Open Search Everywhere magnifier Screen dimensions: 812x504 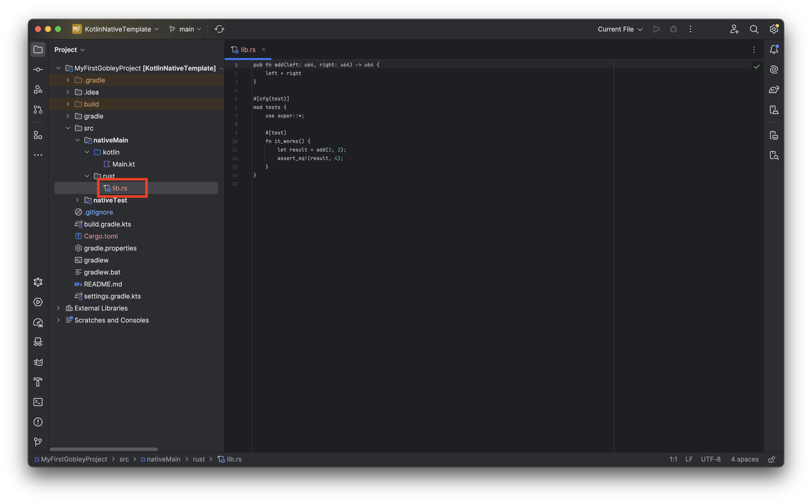point(754,29)
